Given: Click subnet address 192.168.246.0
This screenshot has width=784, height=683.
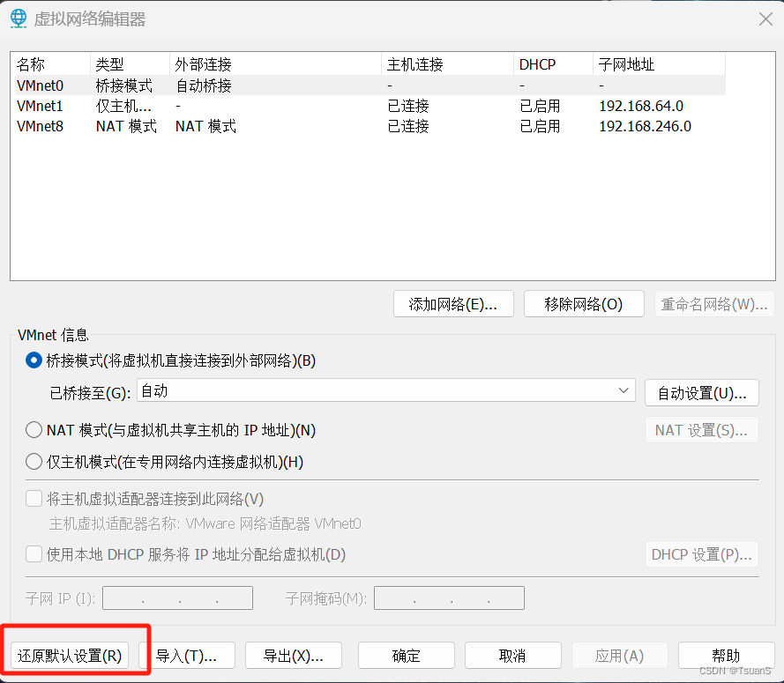Looking at the screenshot, I should [645, 126].
